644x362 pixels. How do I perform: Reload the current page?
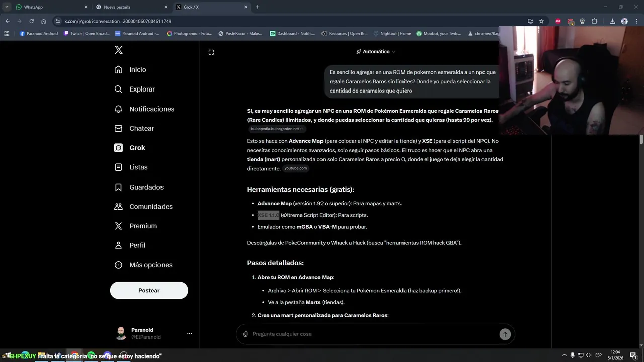coord(31,21)
